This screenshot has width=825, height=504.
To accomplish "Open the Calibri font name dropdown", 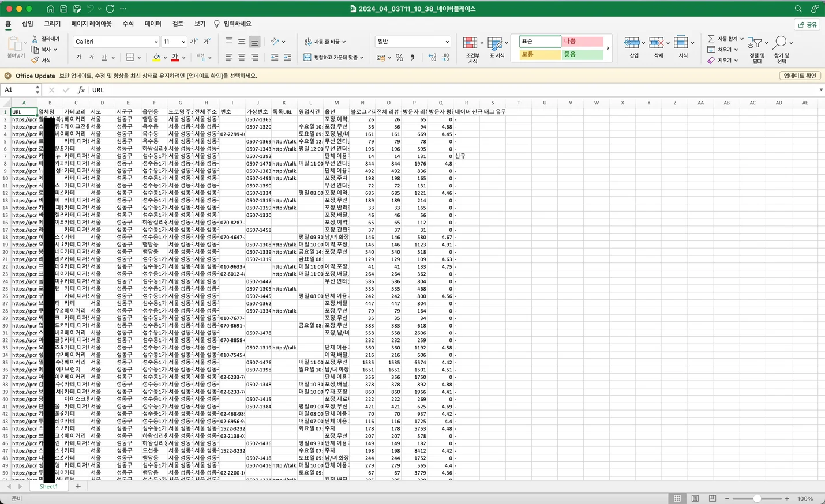I will pyautogui.click(x=156, y=42).
